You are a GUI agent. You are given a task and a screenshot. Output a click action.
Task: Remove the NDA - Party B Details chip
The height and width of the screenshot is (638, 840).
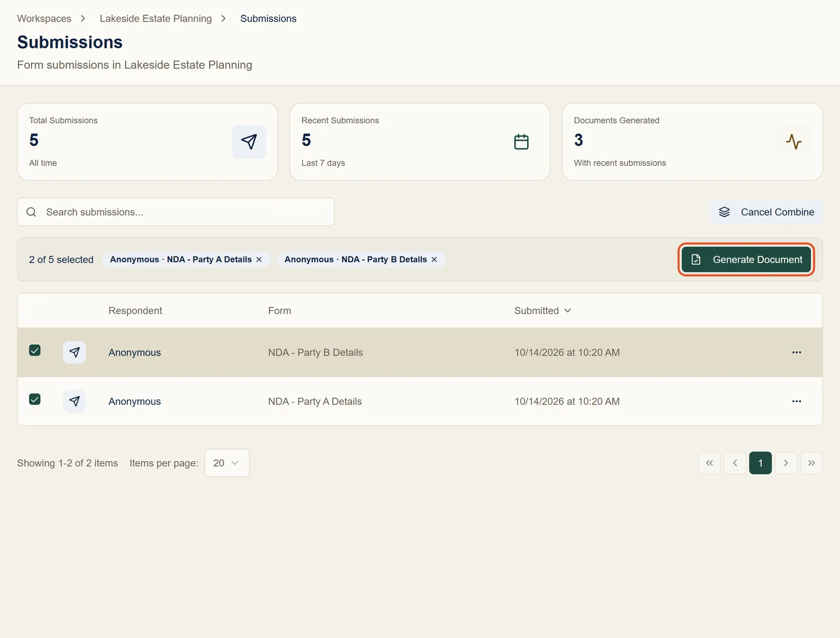pyautogui.click(x=434, y=260)
